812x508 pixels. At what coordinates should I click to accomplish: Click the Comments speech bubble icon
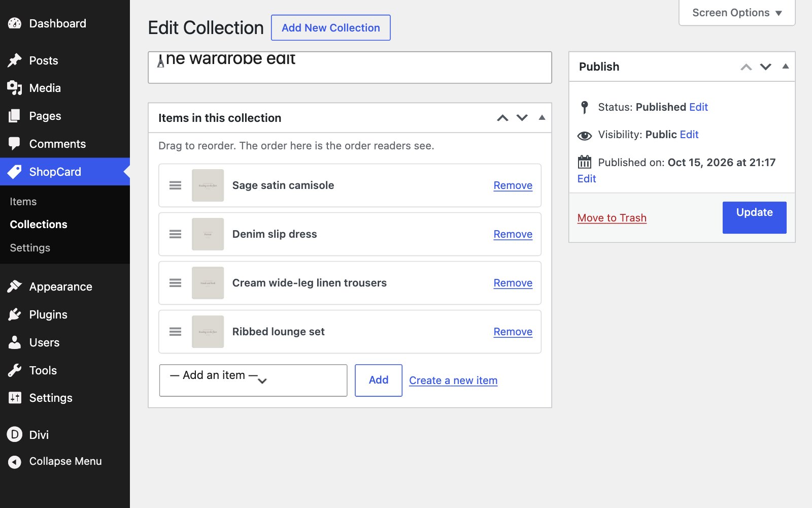(15, 144)
